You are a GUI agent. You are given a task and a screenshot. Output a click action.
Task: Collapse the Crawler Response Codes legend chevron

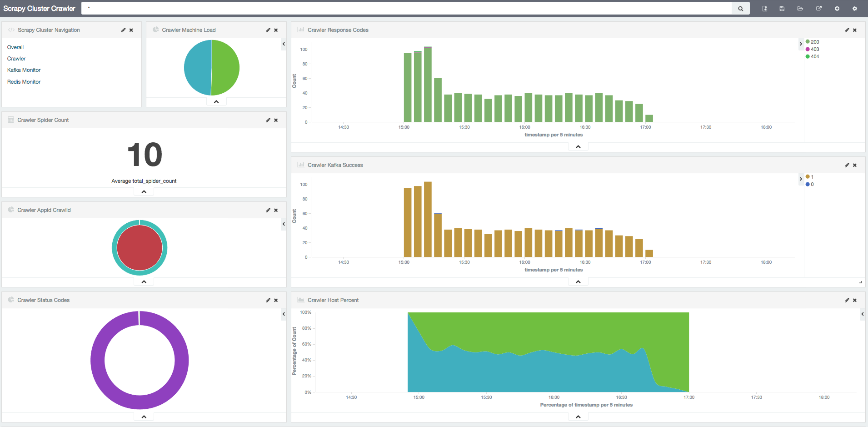coord(801,44)
